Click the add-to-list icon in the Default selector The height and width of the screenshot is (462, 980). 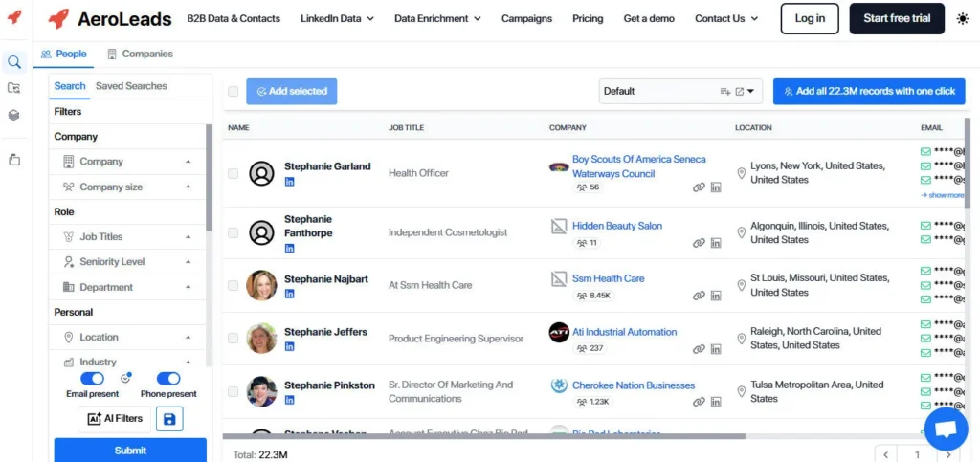(x=725, y=91)
